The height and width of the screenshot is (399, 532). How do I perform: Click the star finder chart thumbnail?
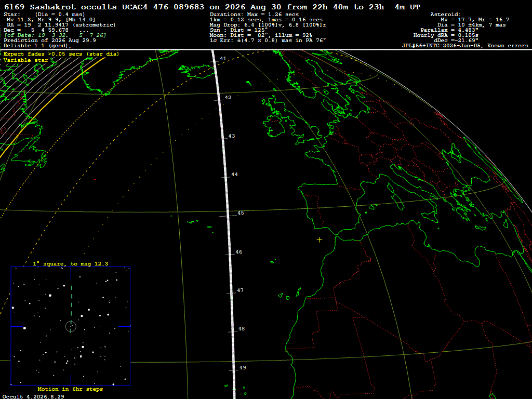coord(71,326)
